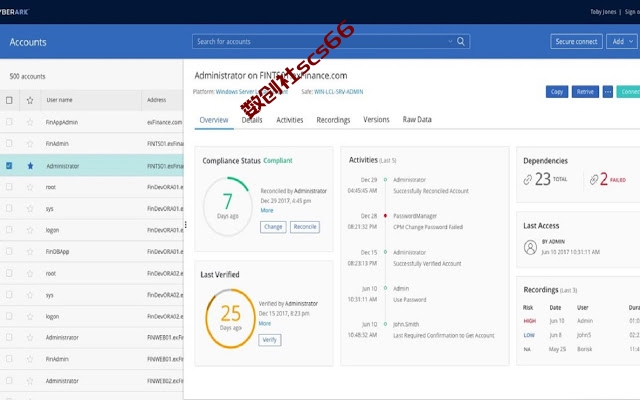
Task: Star the FinAppAdmin account
Action: [30, 122]
